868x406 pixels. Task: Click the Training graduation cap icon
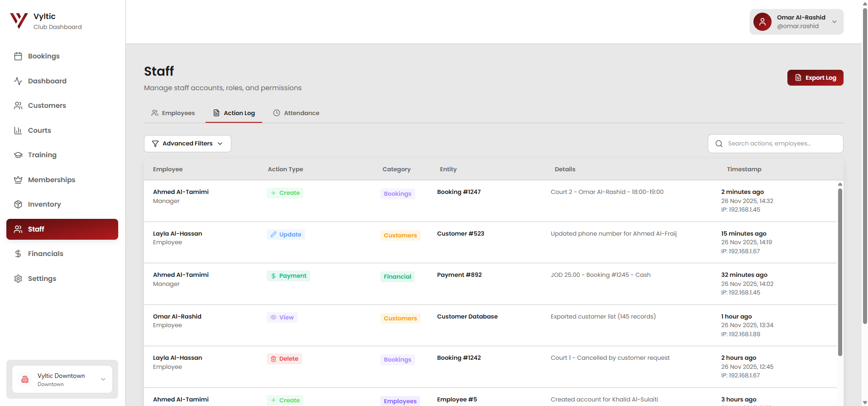tap(18, 155)
